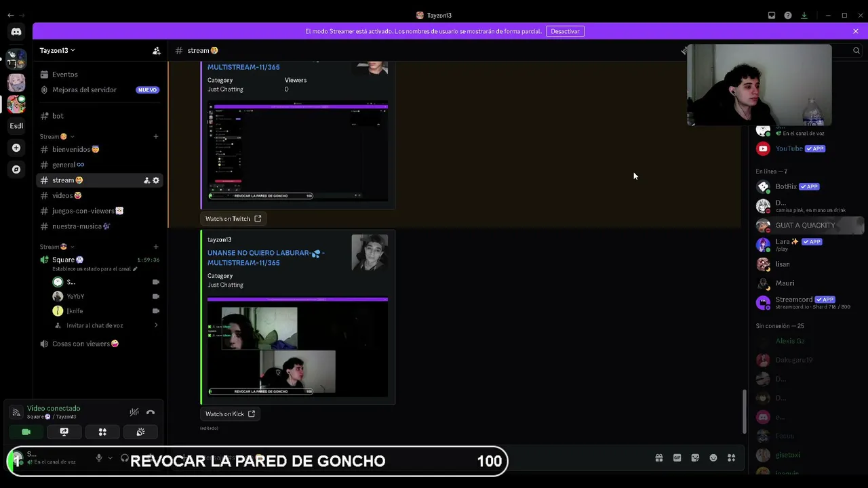
Task: Click the pink-haired anime server icon
Action: [16, 82]
